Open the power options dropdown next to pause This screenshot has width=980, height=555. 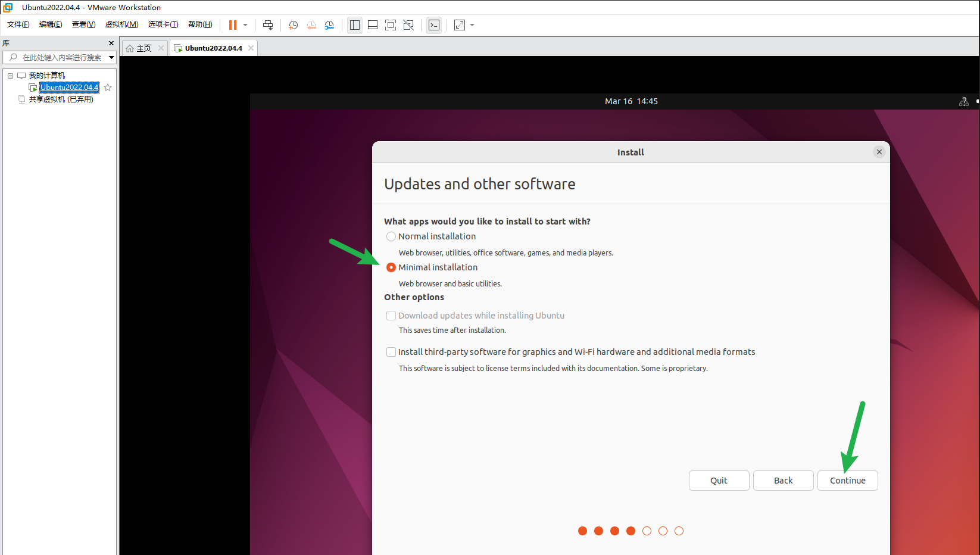point(245,25)
